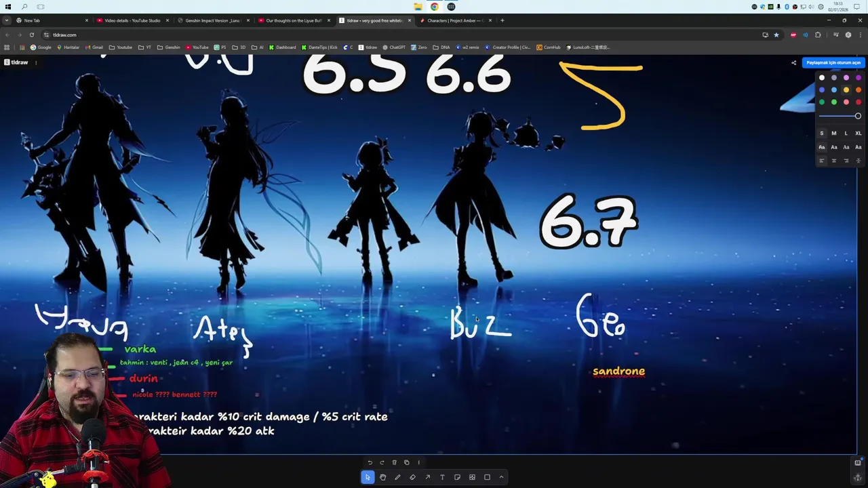
Task: Click the share icon beside sign-in button
Action: pyautogui.click(x=793, y=62)
